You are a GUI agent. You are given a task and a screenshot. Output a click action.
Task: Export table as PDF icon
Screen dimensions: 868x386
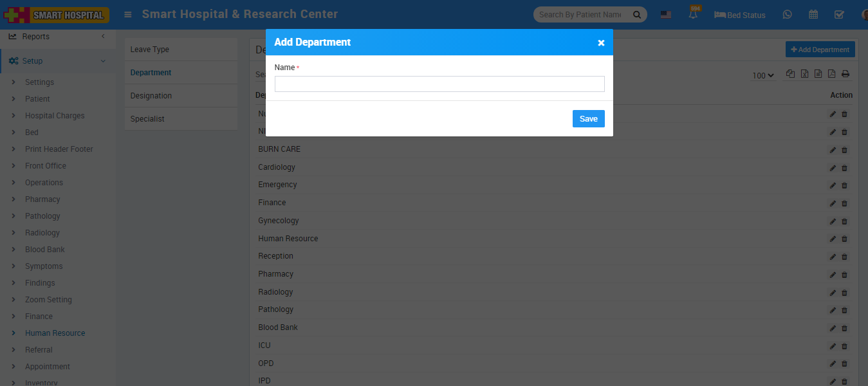(831, 74)
